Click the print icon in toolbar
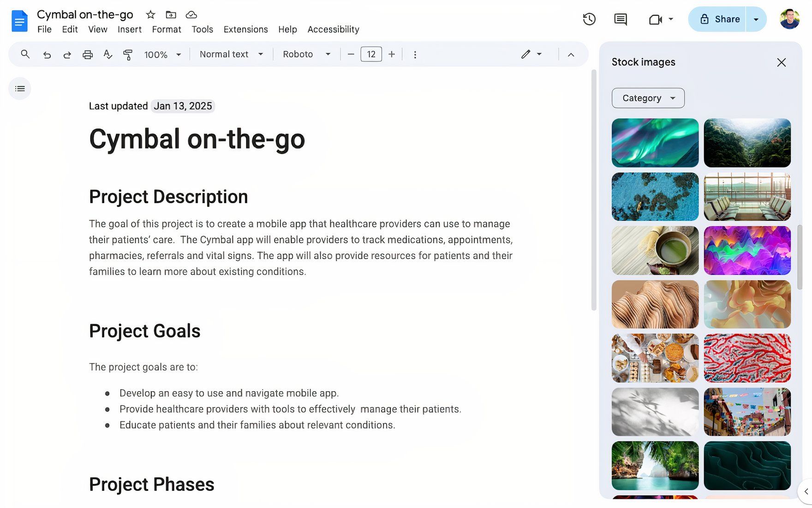This screenshot has width=812, height=508. tap(87, 54)
